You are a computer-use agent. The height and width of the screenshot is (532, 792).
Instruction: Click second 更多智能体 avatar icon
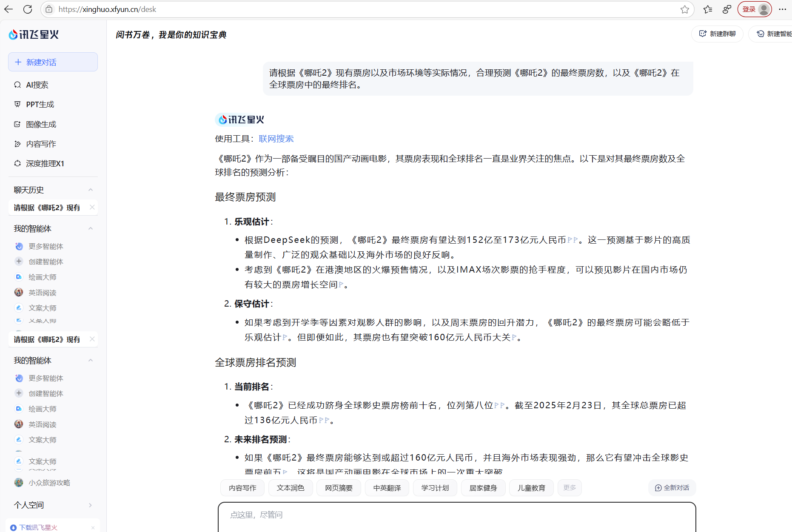(x=19, y=378)
